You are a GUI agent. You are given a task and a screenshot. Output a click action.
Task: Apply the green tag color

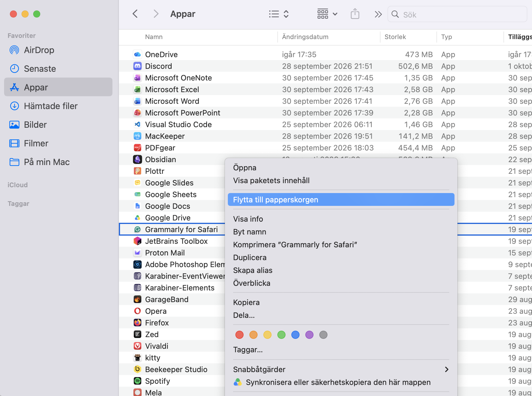coord(281,335)
